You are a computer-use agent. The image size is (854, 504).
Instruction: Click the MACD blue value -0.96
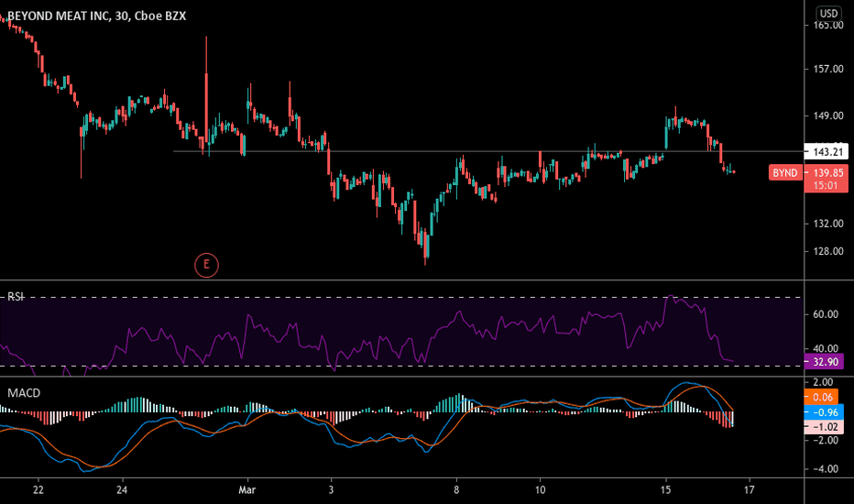(x=825, y=412)
